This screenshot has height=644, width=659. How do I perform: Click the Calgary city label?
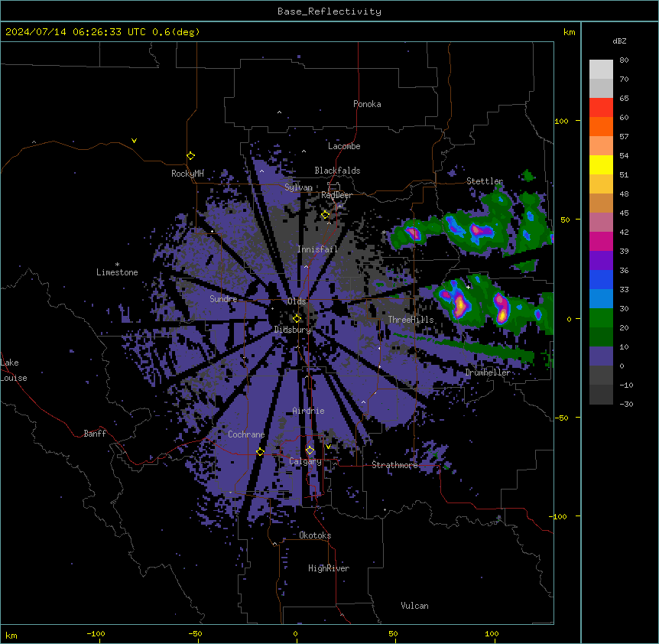click(x=306, y=461)
